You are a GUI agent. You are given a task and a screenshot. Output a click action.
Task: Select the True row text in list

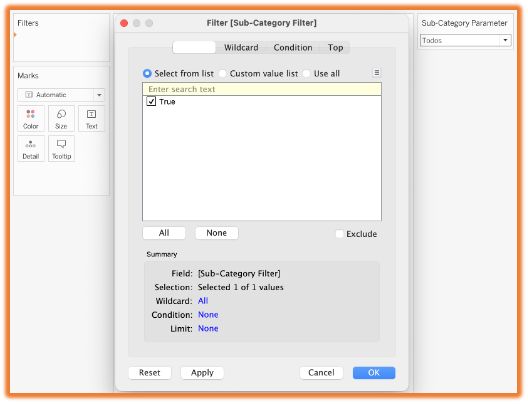point(167,101)
